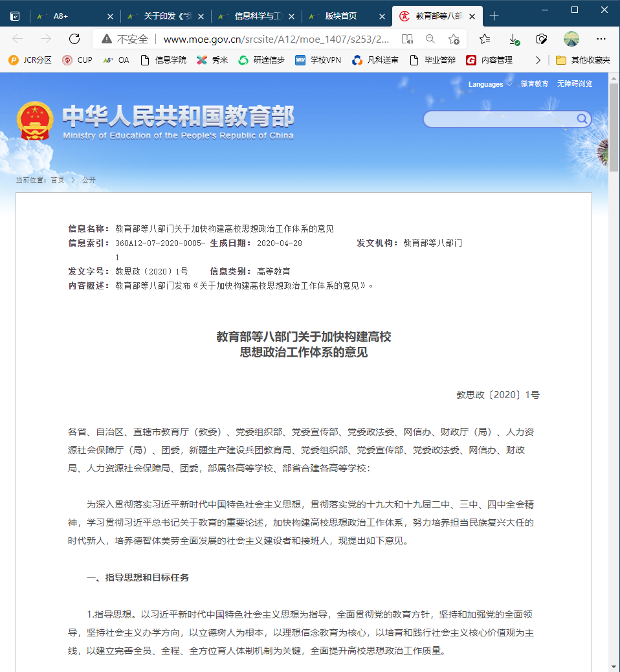The image size is (620, 672).
Task: Open the 微言教育 link
Action: pos(534,84)
